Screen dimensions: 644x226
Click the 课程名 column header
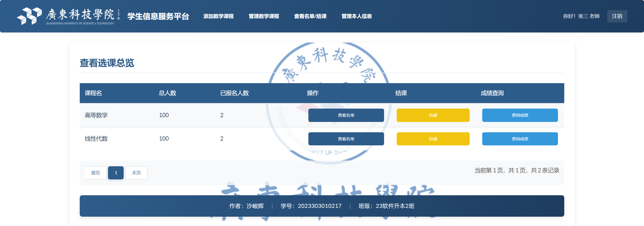pyautogui.click(x=93, y=93)
